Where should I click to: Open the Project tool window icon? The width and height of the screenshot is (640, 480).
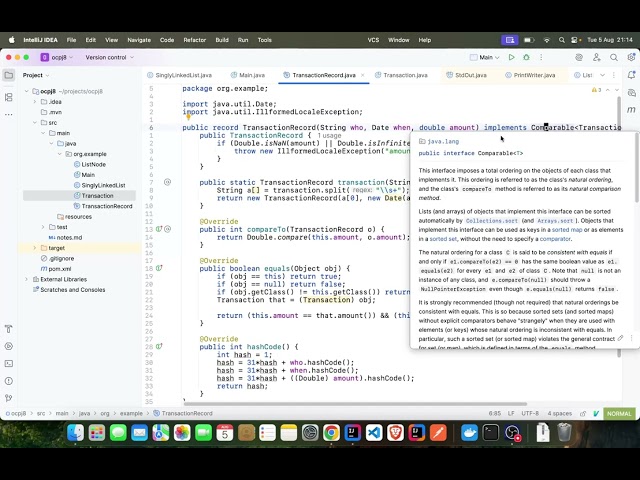click(9, 75)
